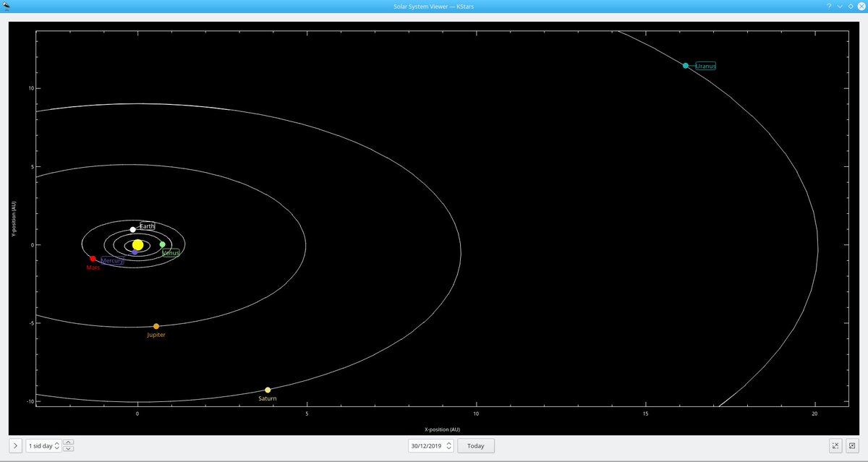Click the 30/12/2019 date field
868x462 pixels.
pyautogui.click(x=431, y=446)
